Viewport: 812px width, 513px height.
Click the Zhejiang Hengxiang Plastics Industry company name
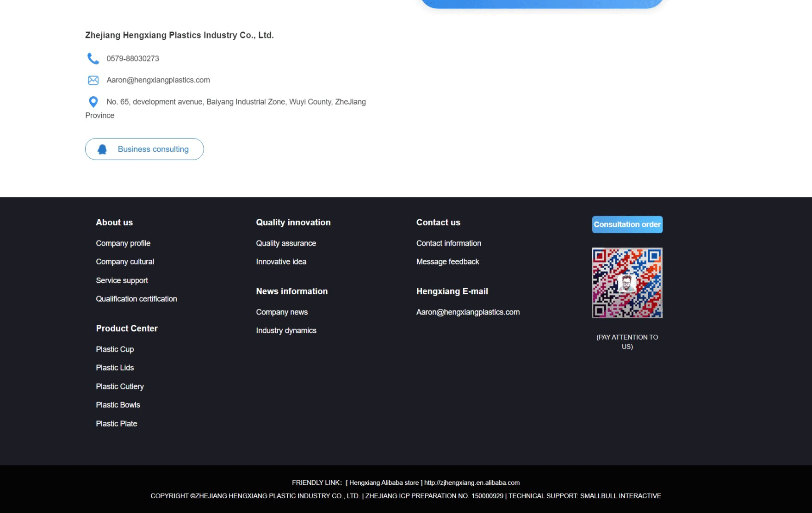[x=180, y=35]
